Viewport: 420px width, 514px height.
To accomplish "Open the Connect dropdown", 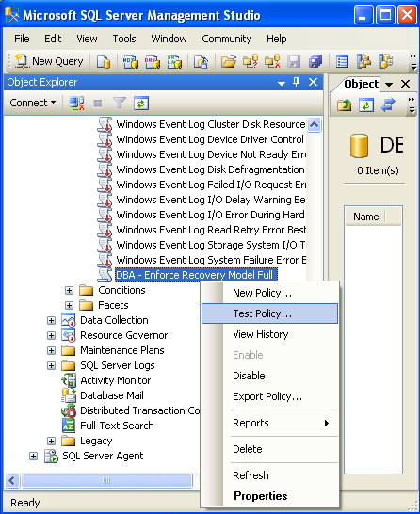I will click(32, 103).
